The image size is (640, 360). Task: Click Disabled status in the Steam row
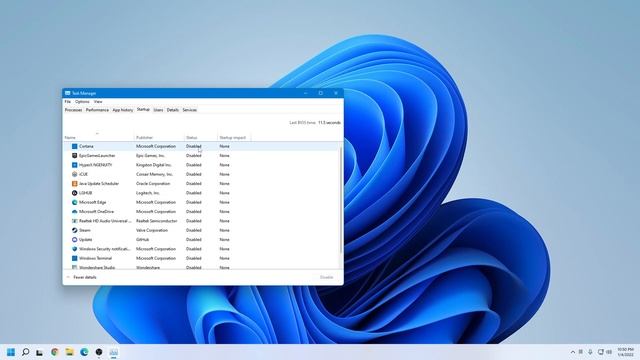(x=193, y=230)
